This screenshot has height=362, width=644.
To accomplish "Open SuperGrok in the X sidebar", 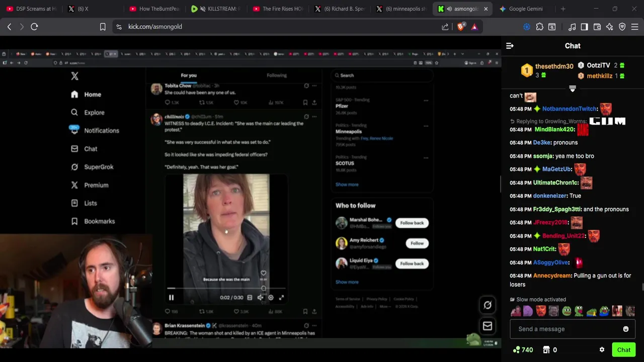I will (92, 166).
